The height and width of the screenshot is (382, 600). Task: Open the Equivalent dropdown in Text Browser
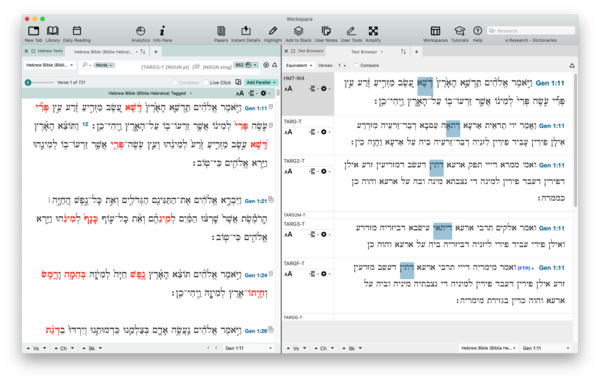299,65
